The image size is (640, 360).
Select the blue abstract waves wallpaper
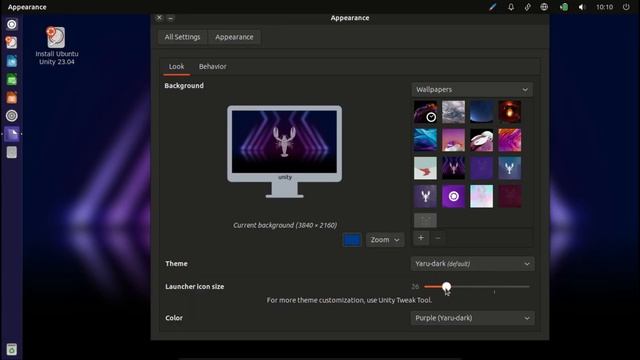click(x=425, y=140)
